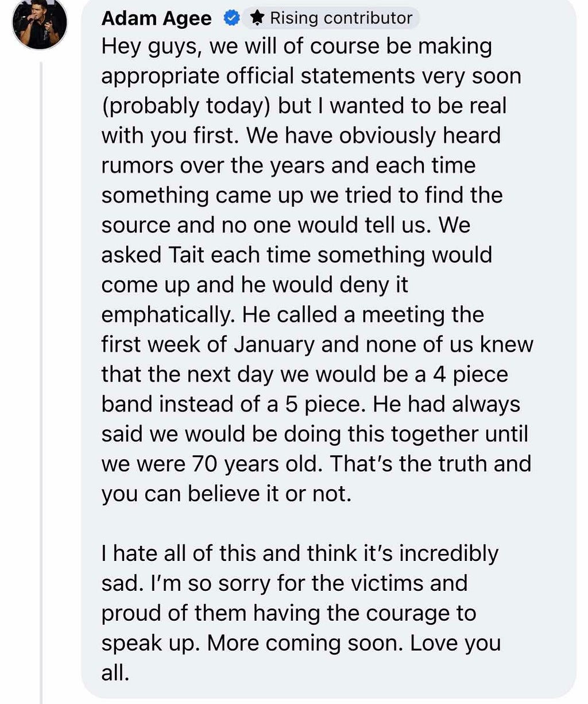
Task: Click the blue verified checkmark badge
Action: (x=230, y=18)
